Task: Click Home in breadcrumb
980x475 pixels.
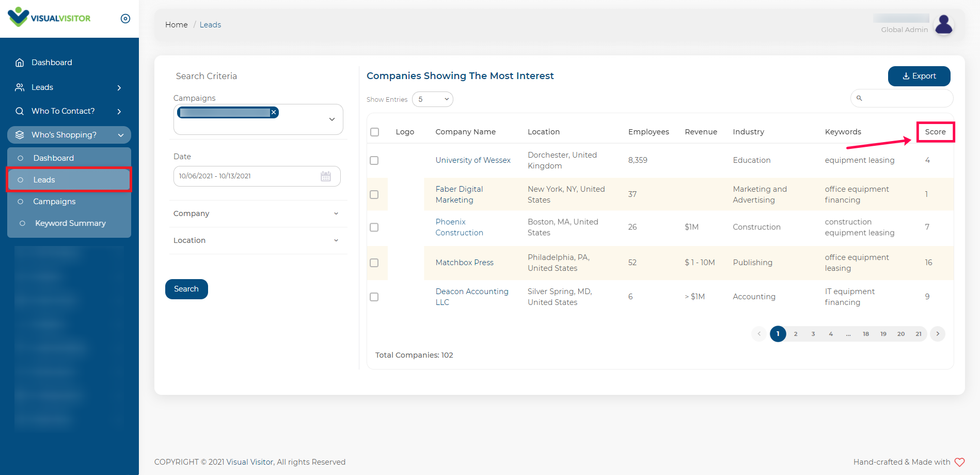Action: click(x=176, y=25)
